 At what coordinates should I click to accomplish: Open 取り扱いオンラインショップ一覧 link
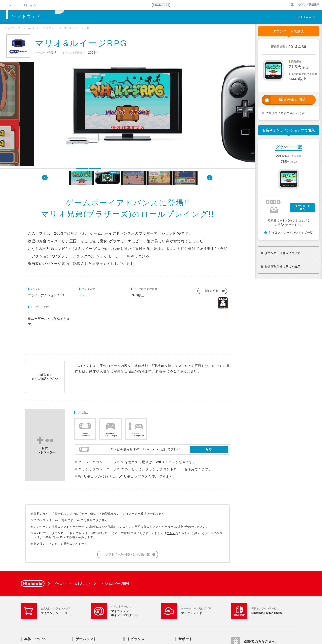[289, 233]
